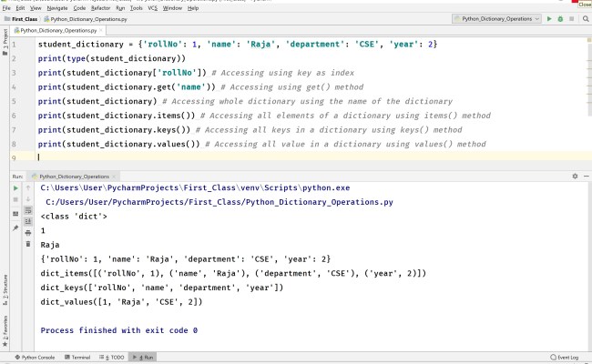Click line number 1 in the editor gutter

click(x=14, y=45)
